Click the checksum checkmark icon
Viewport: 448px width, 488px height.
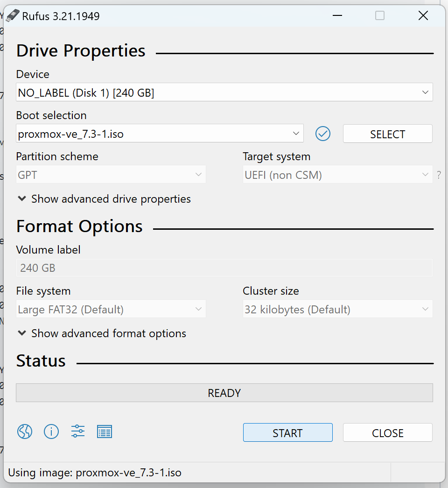click(x=323, y=134)
